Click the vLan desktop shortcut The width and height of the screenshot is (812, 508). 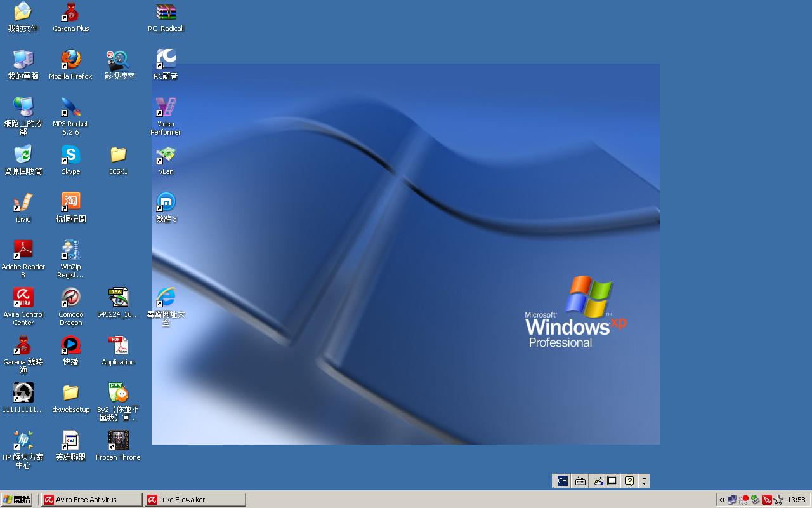click(x=166, y=155)
